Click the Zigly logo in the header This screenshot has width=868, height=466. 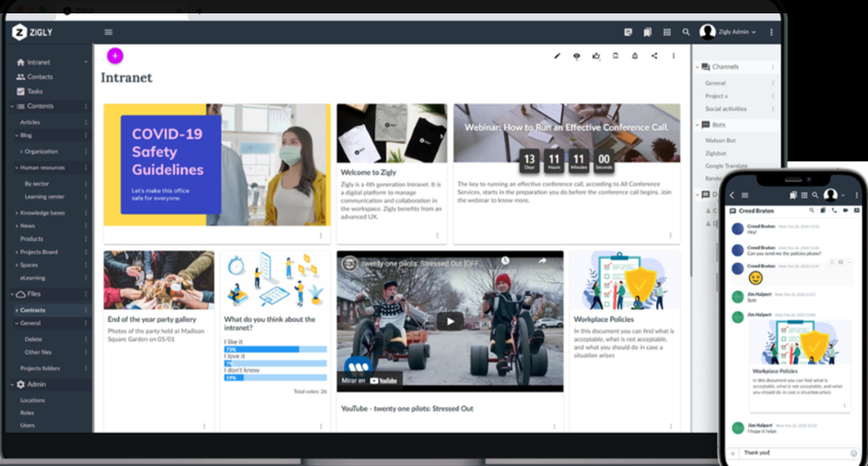tap(33, 33)
